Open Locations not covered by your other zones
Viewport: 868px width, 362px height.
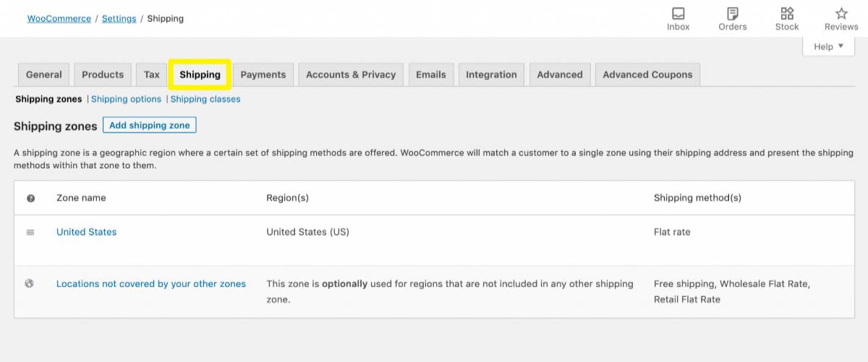tap(151, 284)
